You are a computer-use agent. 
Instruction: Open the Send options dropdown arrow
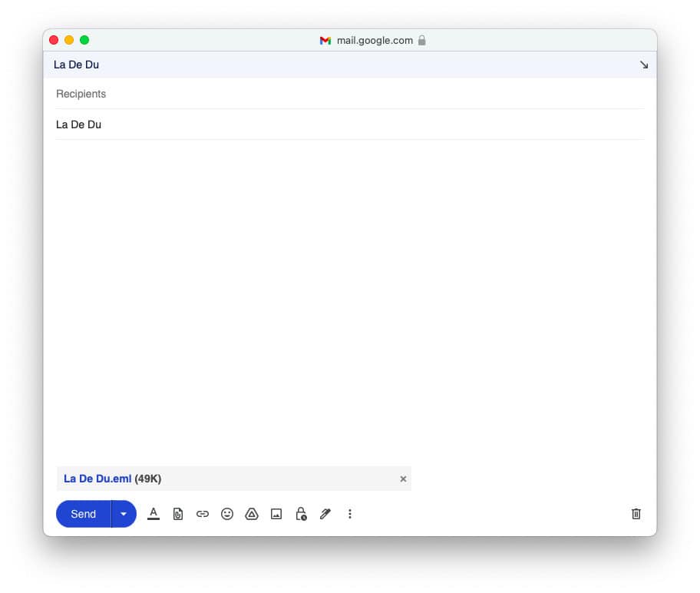124,514
